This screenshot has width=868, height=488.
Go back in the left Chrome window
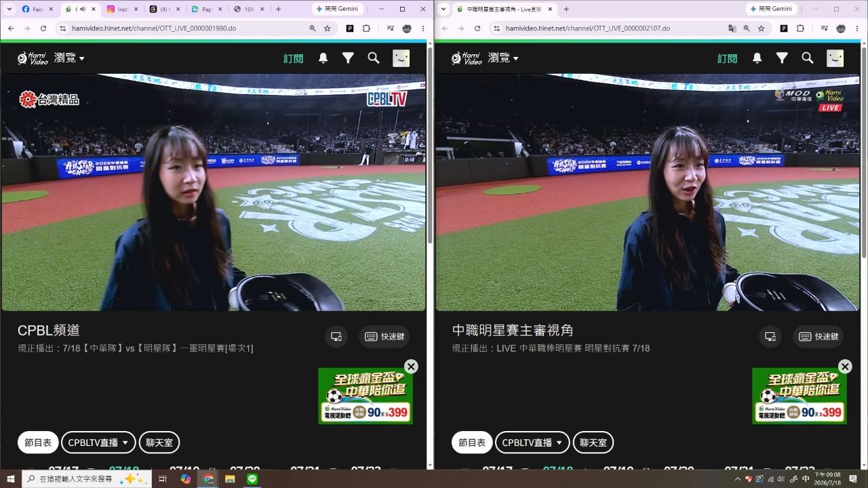pyautogui.click(x=10, y=28)
